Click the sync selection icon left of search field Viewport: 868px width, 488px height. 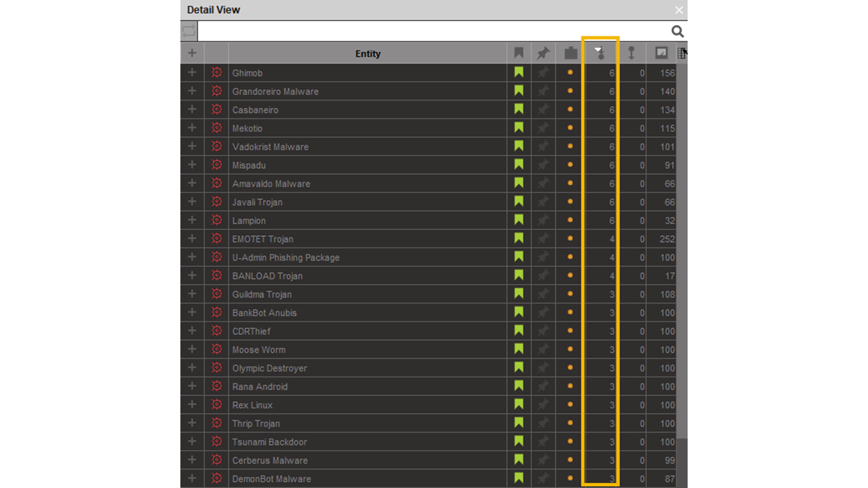189,31
